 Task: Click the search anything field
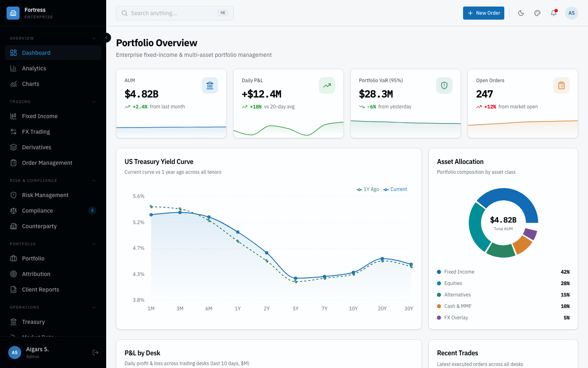[175, 13]
